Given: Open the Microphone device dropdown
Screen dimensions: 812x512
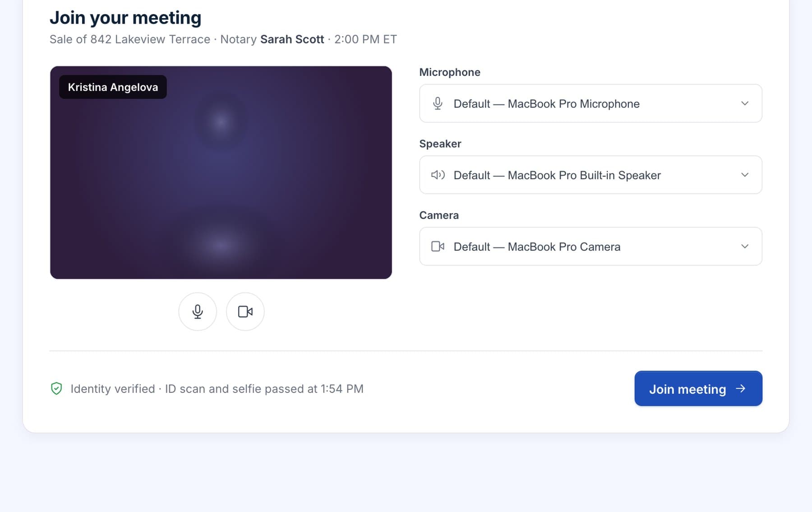Looking at the screenshot, I should 591,103.
